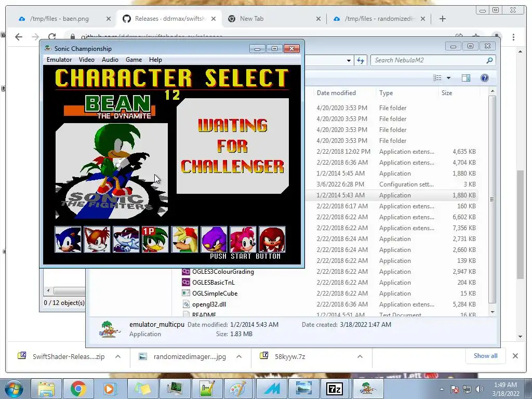Close the Chrome downloads bar
The width and height of the screenshot is (532, 399).
tap(515, 356)
